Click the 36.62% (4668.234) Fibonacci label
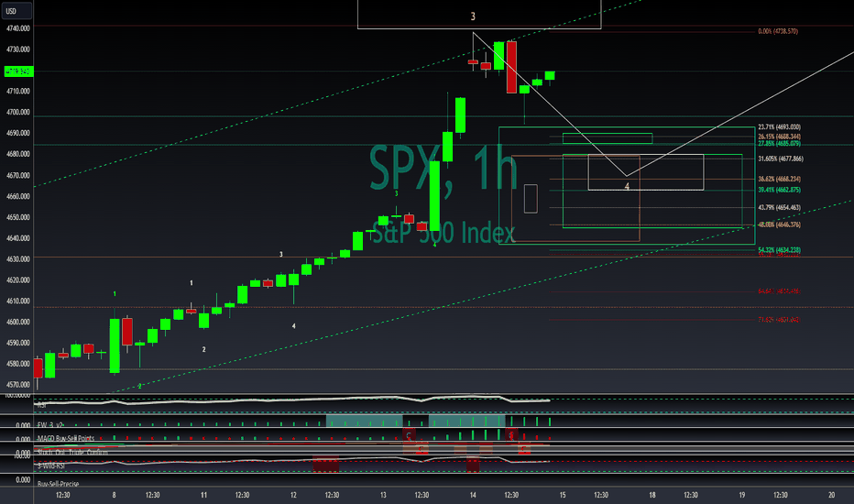 [x=780, y=180]
